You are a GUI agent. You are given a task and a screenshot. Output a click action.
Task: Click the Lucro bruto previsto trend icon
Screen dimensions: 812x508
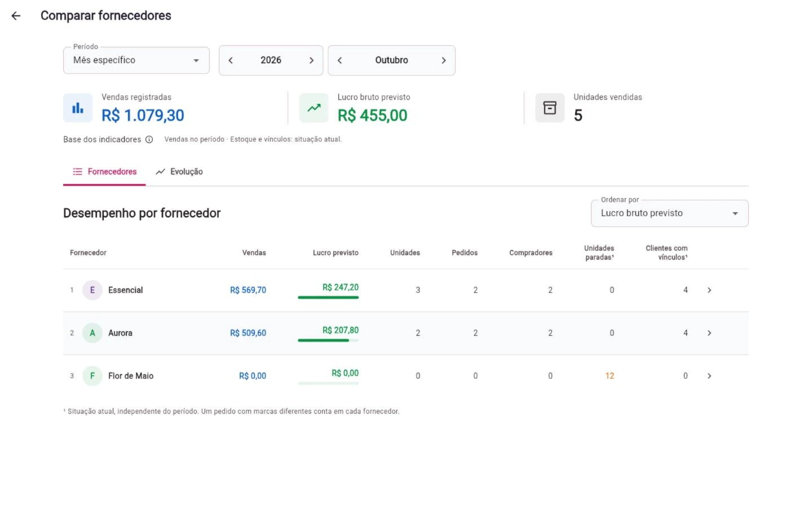(x=314, y=108)
